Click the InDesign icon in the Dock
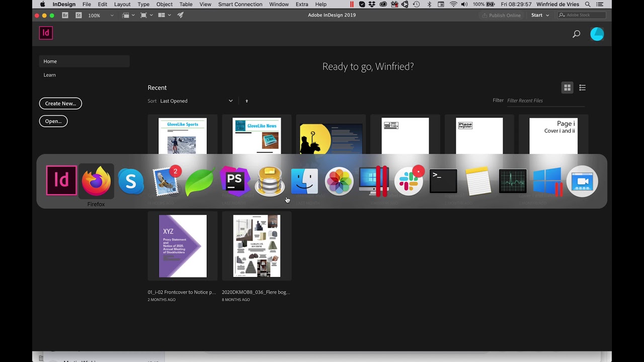This screenshot has height=362, width=644. point(61,180)
